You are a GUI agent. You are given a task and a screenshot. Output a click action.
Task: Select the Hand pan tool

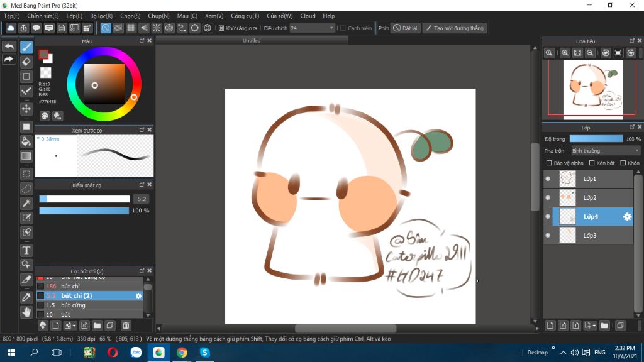tap(26, 312)
